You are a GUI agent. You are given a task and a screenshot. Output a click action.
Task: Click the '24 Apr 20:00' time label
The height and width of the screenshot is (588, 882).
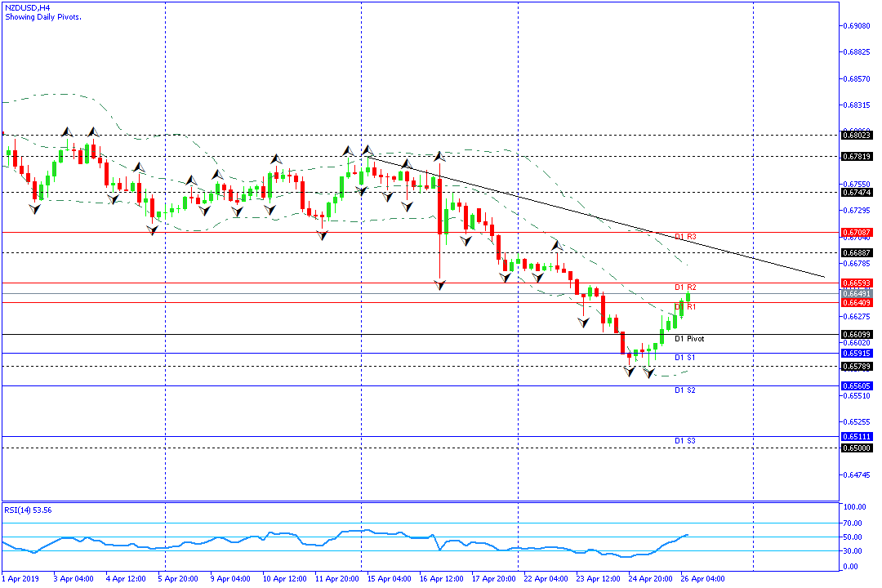point(650,579)
